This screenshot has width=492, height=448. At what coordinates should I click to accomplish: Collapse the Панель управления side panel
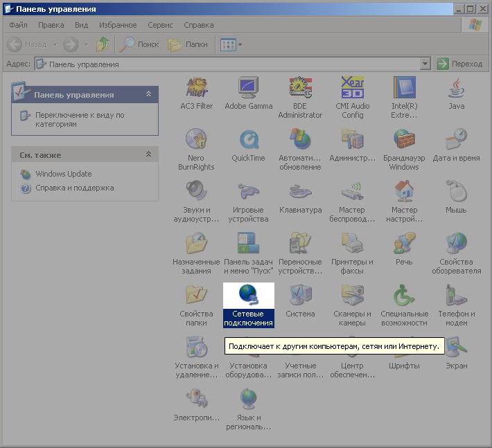pyautogui.click(x=148, y=94)
